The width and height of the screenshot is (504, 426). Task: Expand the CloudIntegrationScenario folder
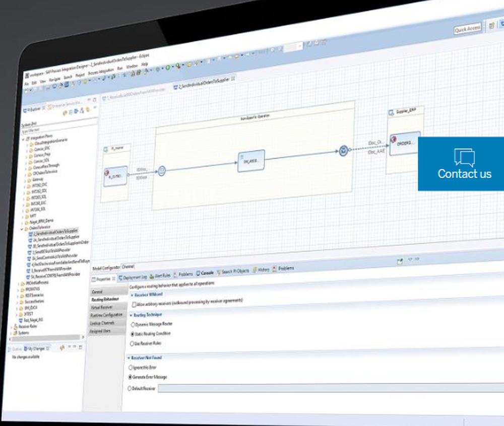click(27, 145)
